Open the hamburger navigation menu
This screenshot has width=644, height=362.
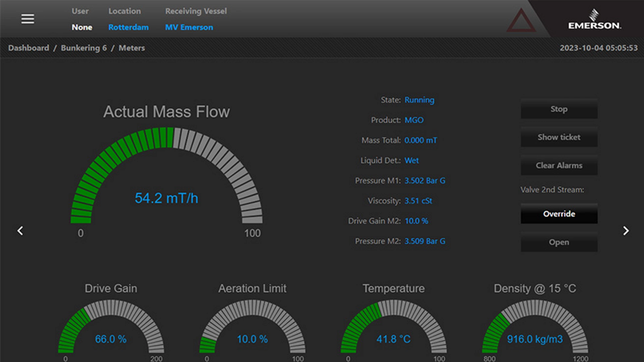(28, 19)
